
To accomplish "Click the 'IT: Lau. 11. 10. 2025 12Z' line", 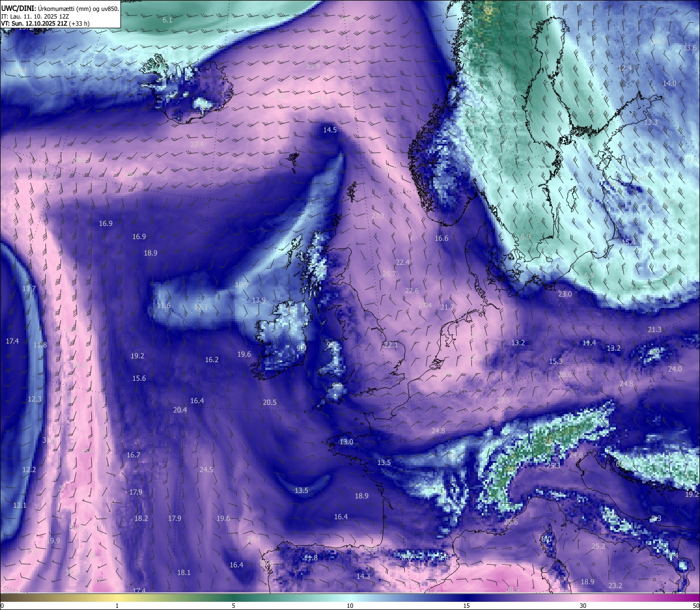I will (x=34, y=16).
